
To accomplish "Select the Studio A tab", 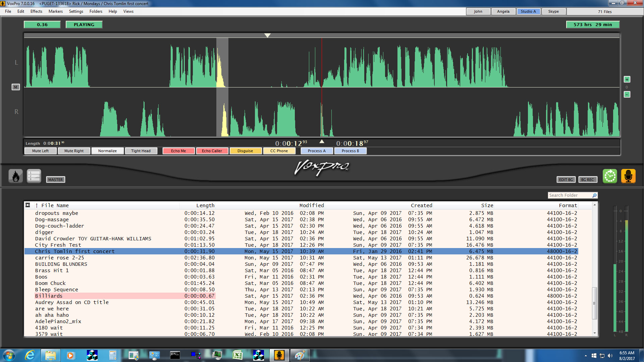I will (528, 11).
